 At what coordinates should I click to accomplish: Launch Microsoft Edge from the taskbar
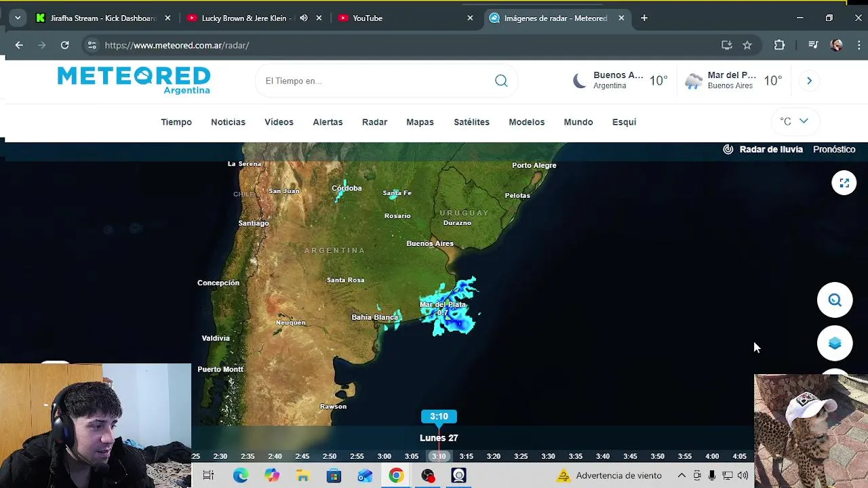click(241, 476)
